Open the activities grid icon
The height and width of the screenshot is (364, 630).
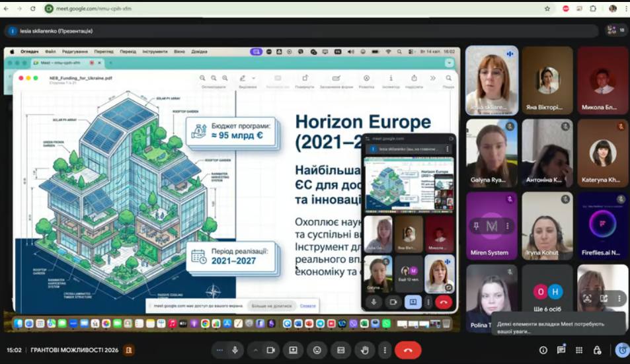(x=578, y=350)
